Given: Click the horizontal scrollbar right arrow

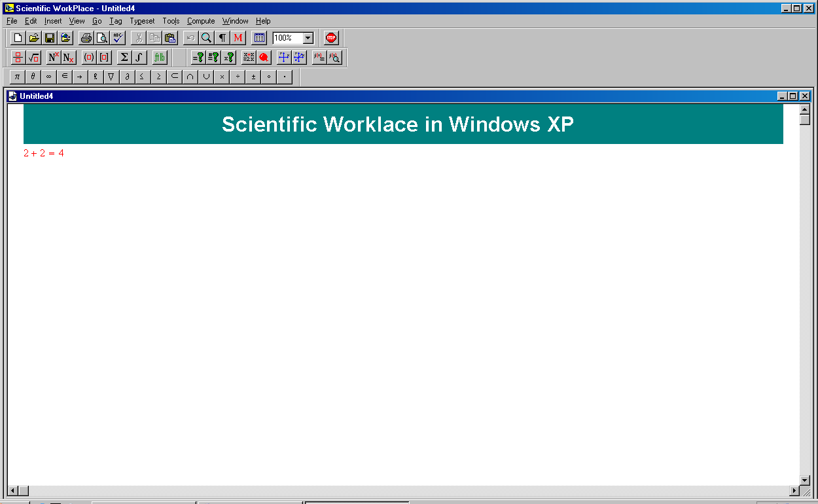Looking at the screenshot, I should [x=794, y=491].
